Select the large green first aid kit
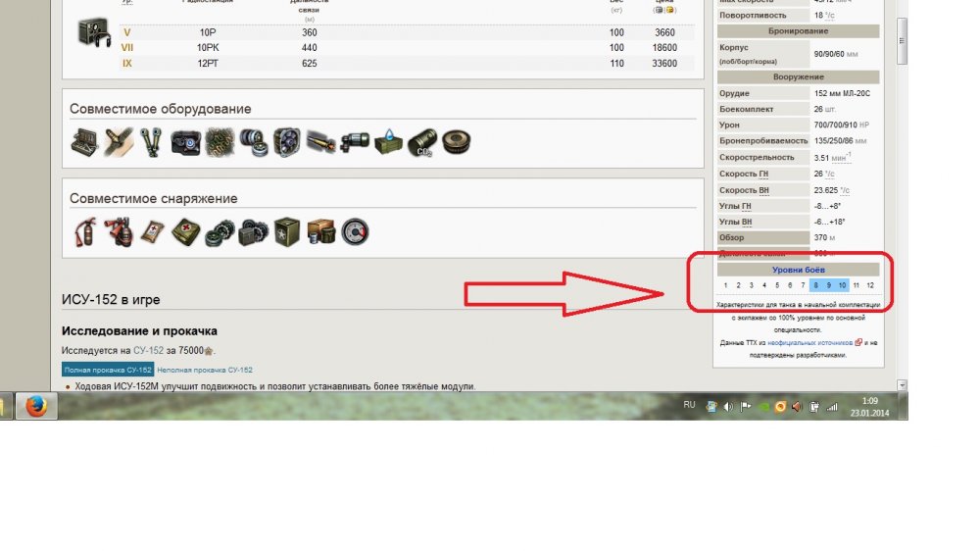The image size is (980, 551). coord(185,232)
